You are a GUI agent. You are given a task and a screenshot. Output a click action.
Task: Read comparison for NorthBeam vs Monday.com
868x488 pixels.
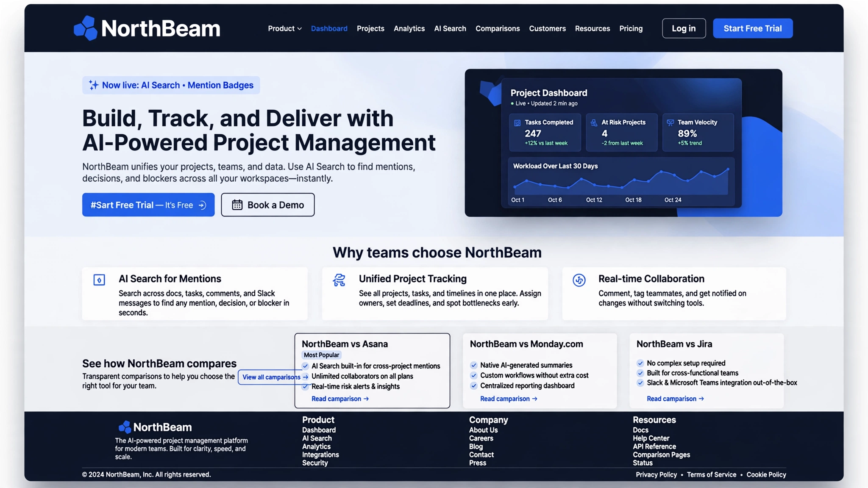(509, 399)
